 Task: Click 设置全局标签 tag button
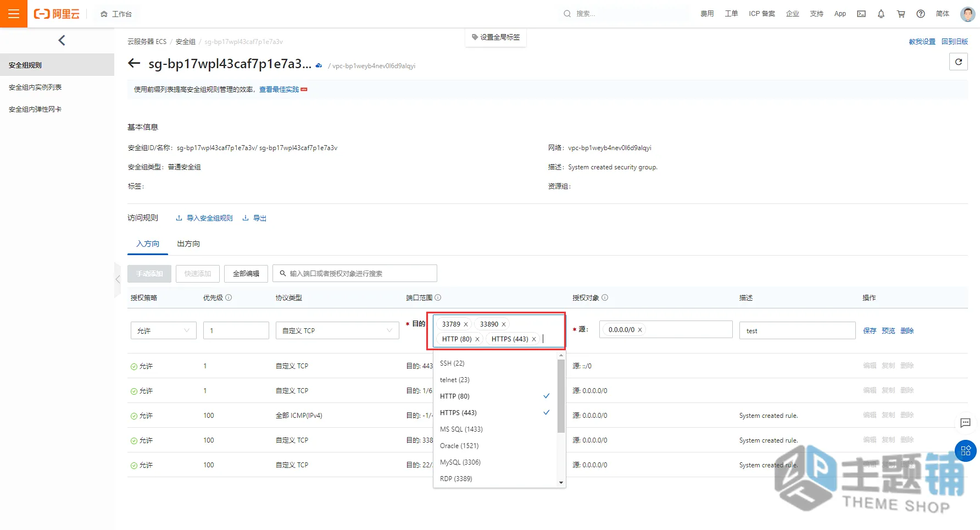click(496, 37)
